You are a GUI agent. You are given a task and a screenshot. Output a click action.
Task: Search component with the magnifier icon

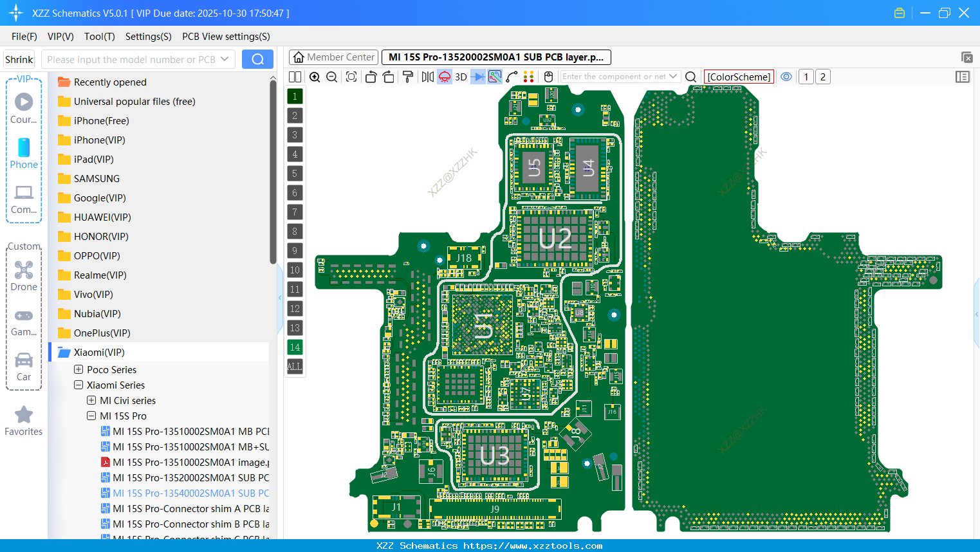[x=690, y=77]
